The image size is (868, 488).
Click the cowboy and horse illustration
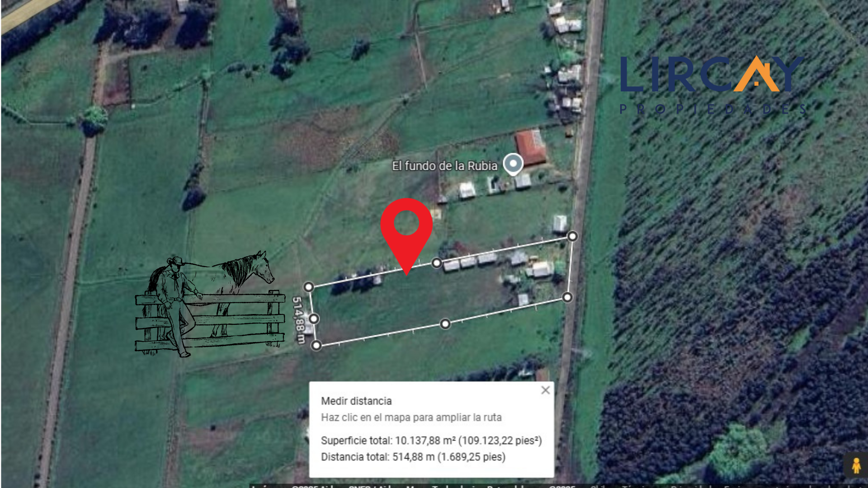(210, 304)
